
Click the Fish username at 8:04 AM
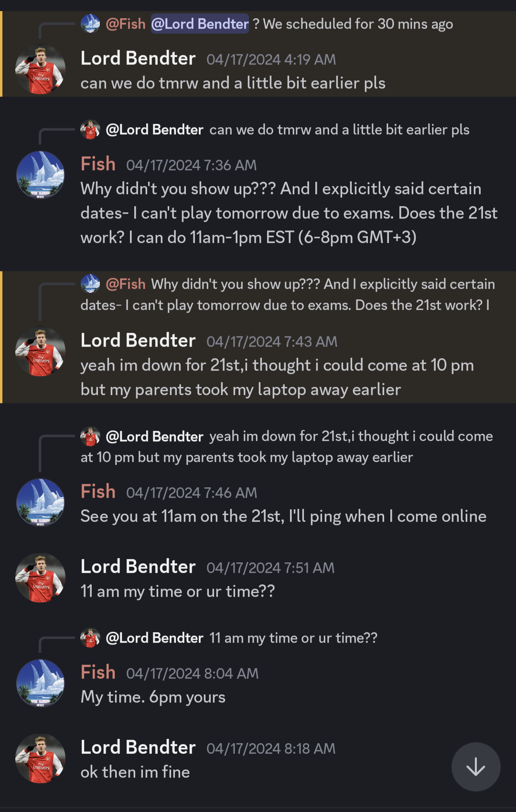click(x=98, y=672)
